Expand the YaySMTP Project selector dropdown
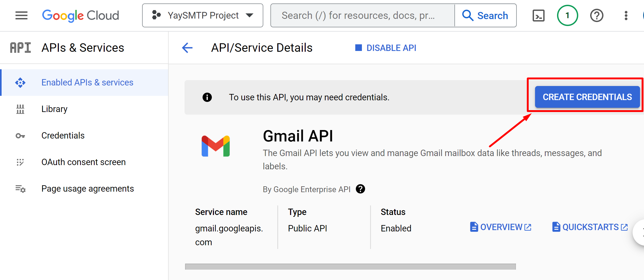Viewport: 644px width, 280px height. 203,16
